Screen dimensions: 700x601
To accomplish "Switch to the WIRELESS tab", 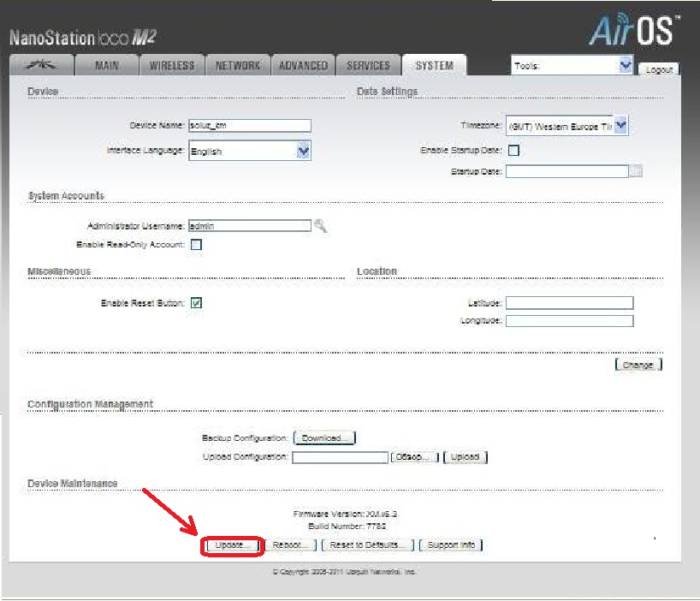I will [x=172, y=65].
